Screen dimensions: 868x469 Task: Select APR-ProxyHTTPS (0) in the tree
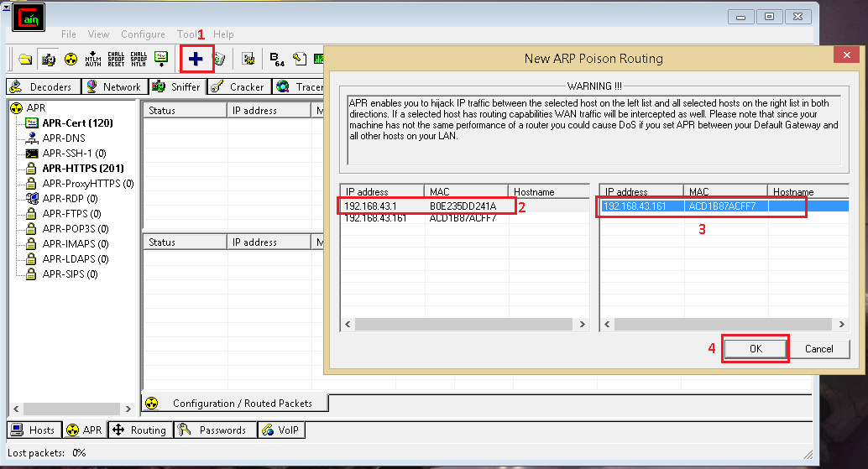coord(88,183)
